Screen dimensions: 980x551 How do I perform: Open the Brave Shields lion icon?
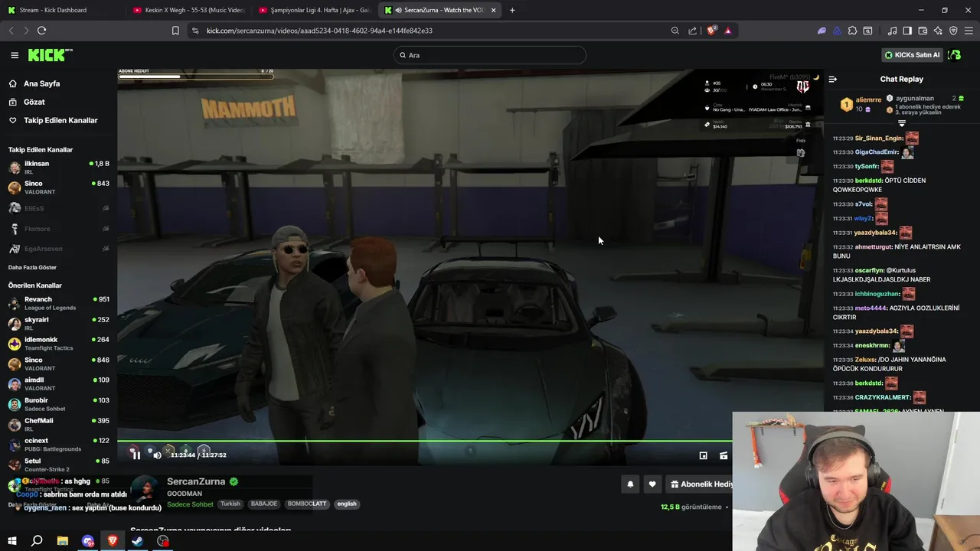711,31
